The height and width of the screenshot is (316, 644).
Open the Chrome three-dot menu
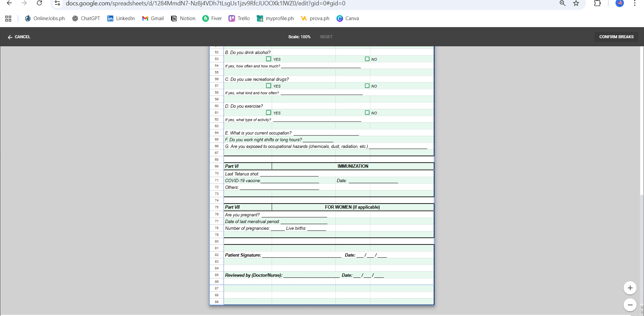click(634, 3)
